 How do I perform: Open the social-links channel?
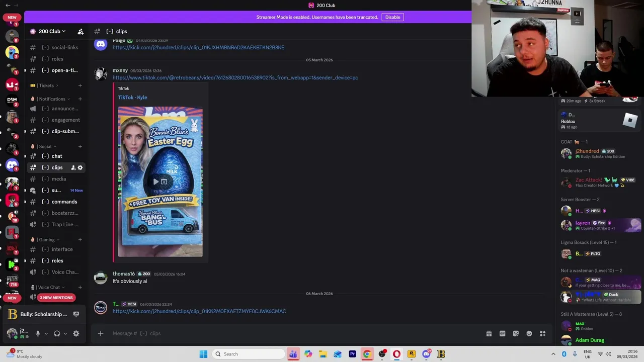coord(55,47)
